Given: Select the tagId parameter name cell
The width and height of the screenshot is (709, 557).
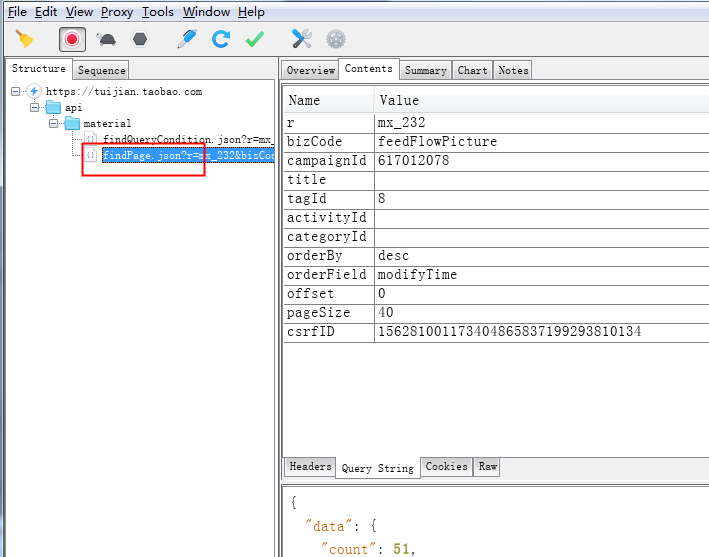Looking at the screenshot, I should [x=329, y=198].
